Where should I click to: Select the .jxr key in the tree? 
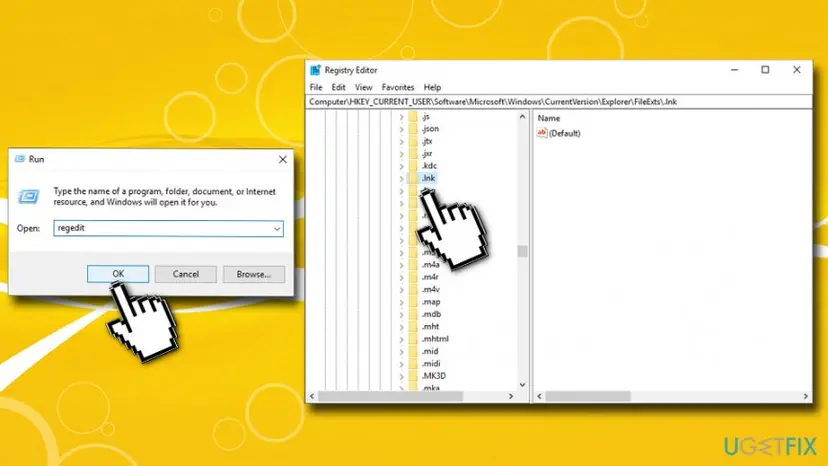click(427, 153)
